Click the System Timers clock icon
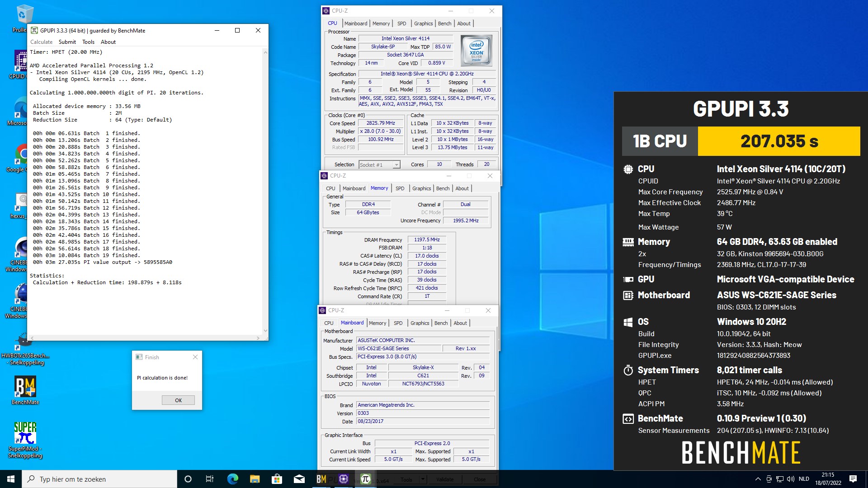This screenshot has width=868, height=488. 628,371
